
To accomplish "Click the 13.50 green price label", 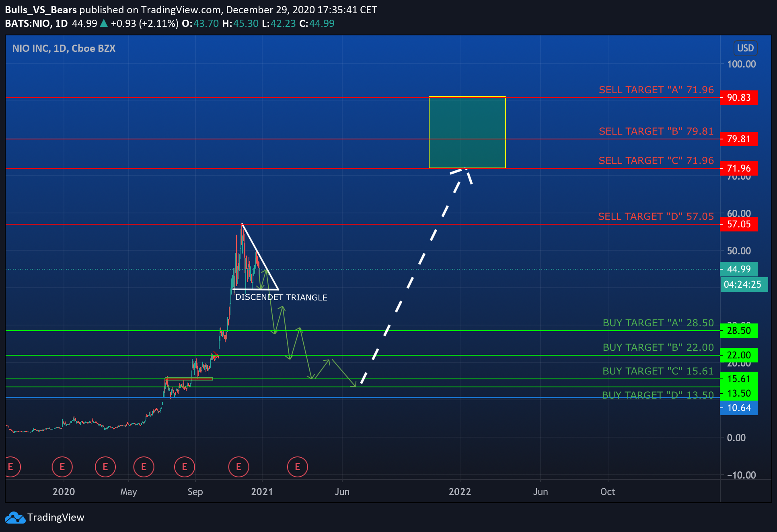I will coord(739,393).
